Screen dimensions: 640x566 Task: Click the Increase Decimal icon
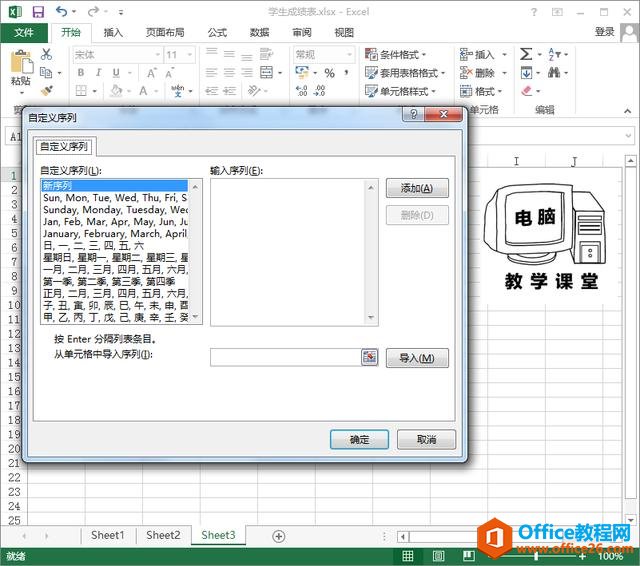click(302, 91)
